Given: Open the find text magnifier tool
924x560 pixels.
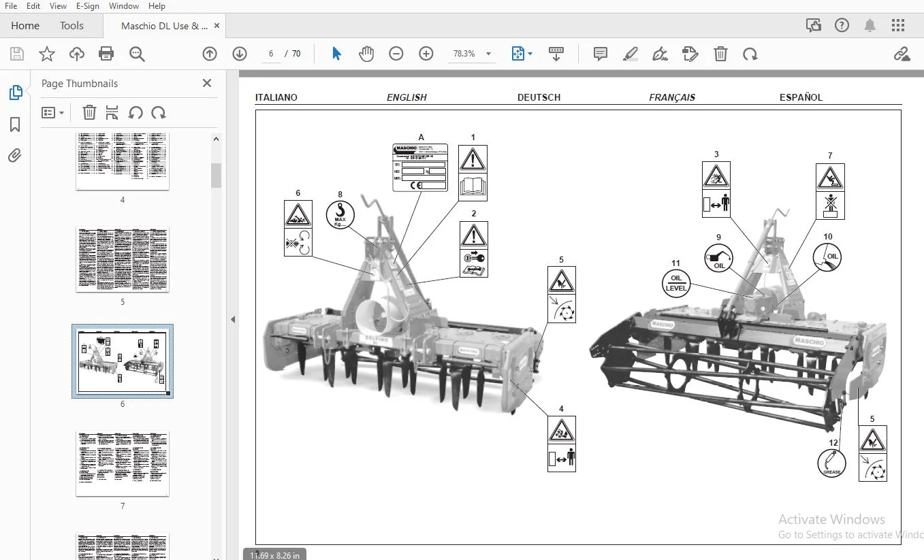Looking at the screenshot, I should pyautogui.click(x=138, y=54).
